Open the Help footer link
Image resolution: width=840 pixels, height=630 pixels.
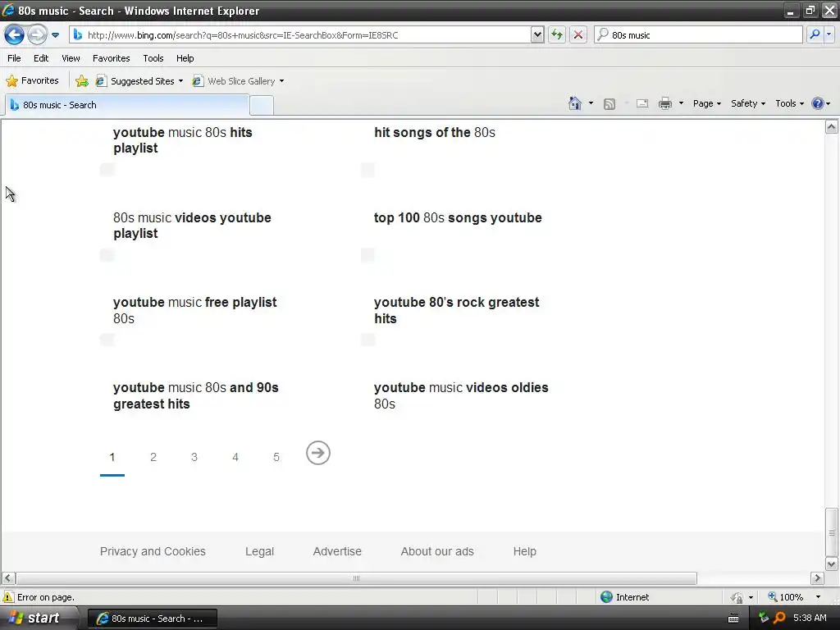point(524,551)
